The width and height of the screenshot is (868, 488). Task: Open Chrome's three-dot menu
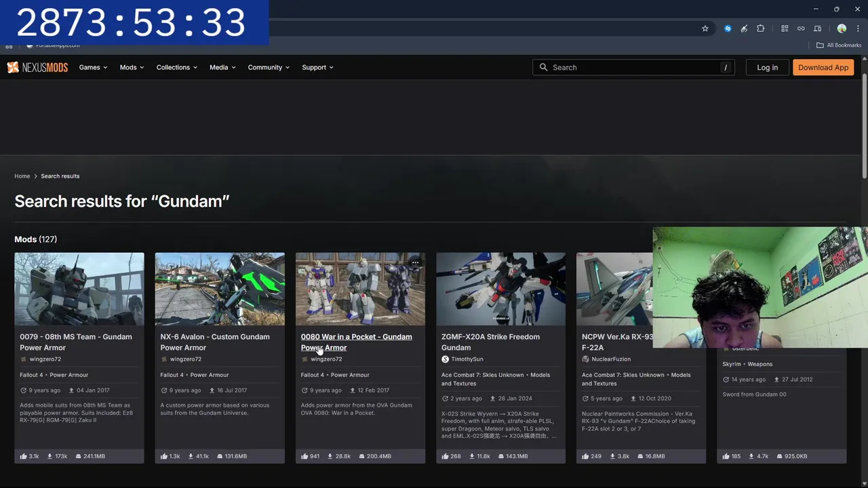tap(858, 28)
